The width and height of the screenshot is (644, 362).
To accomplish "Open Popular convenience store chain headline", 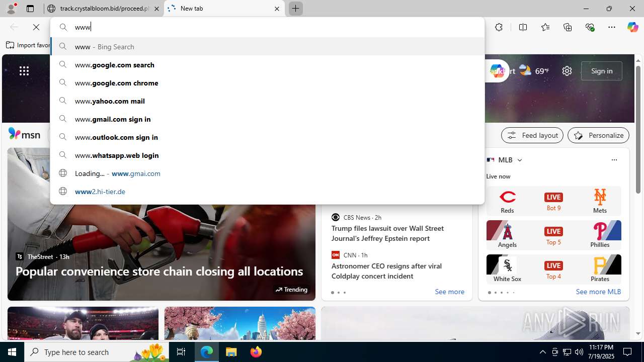I will pyautogui.click(x=159, y=271).
